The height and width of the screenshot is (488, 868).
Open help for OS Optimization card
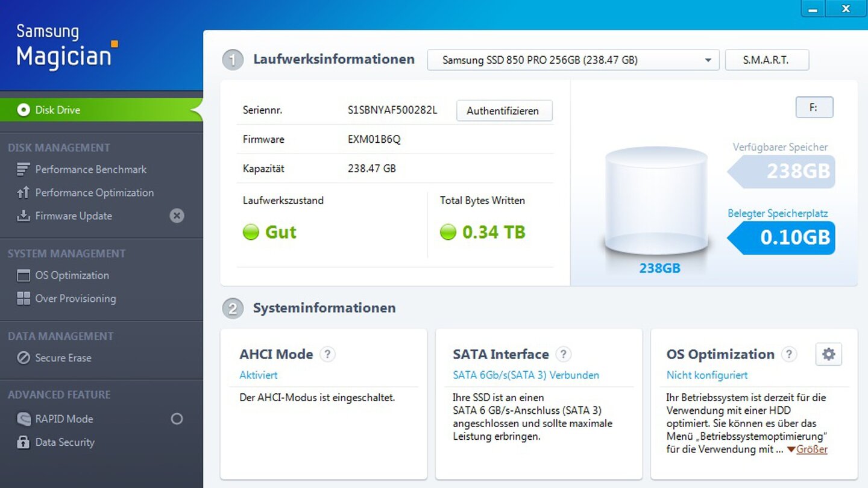(x=789, y=354)
